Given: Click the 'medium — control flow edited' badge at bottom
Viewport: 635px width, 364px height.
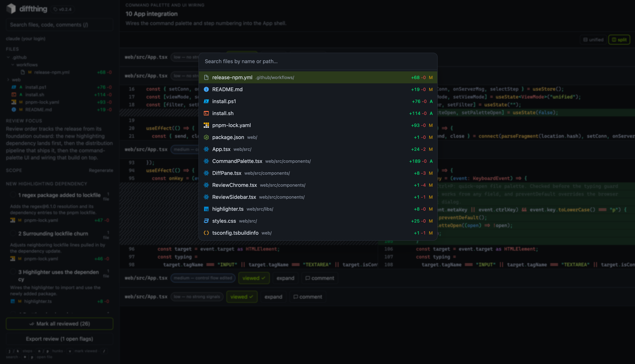Looking at the screenshot, I should [203, 278].
